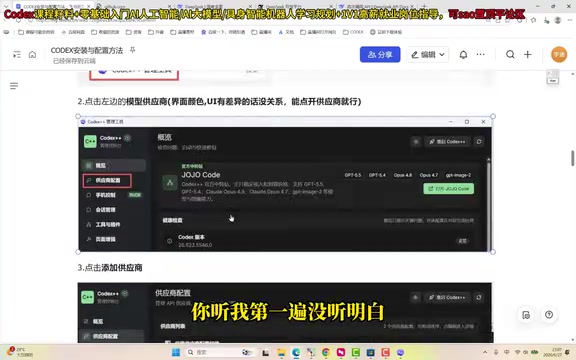The height and width of the screenshot is (360, 576).
Task: Click the 供应商配置 heading in second screenshot
Action: click(173, 293)
